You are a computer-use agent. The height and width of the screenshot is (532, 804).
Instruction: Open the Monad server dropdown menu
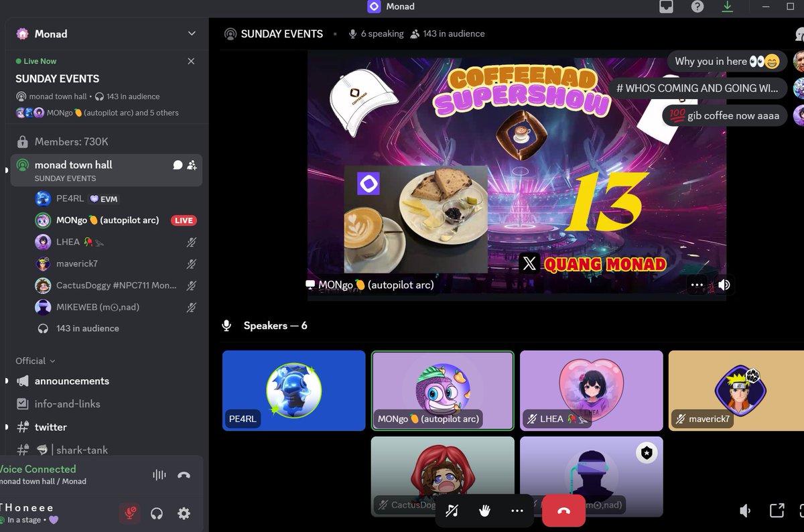pyautogui.click(x=192, y=34)
